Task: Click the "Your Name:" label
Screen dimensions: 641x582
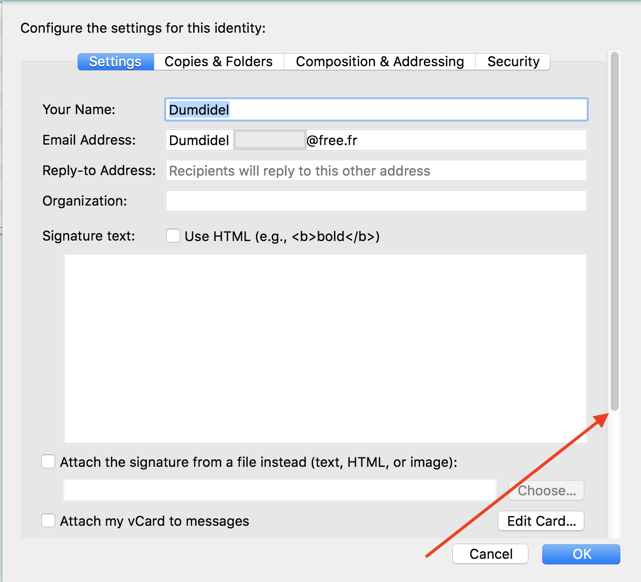Action: click(79, 110)
